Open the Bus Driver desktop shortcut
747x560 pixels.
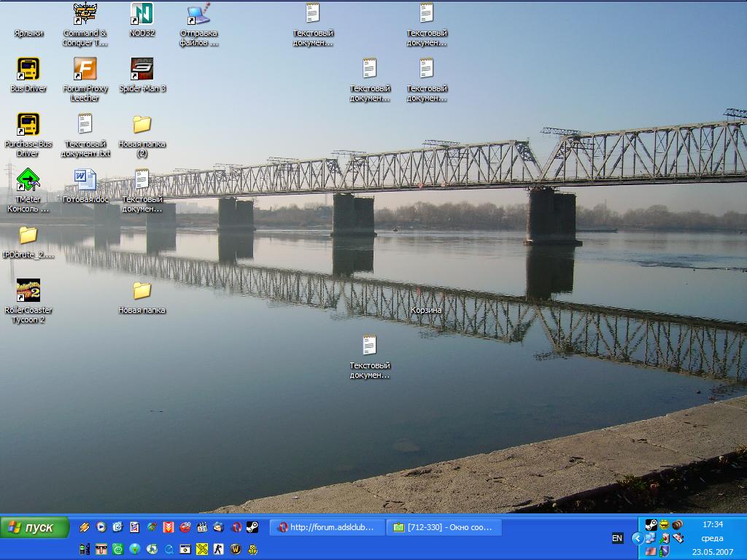[28, 70]
